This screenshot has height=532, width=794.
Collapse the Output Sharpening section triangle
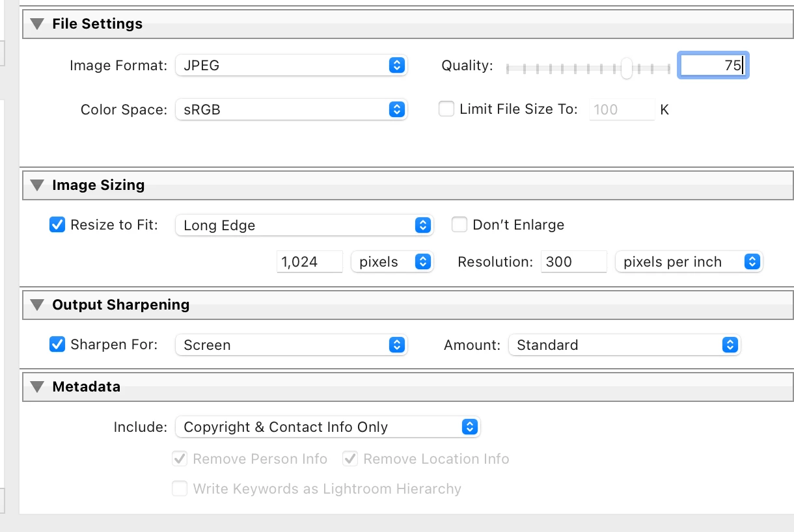(38, 305)
